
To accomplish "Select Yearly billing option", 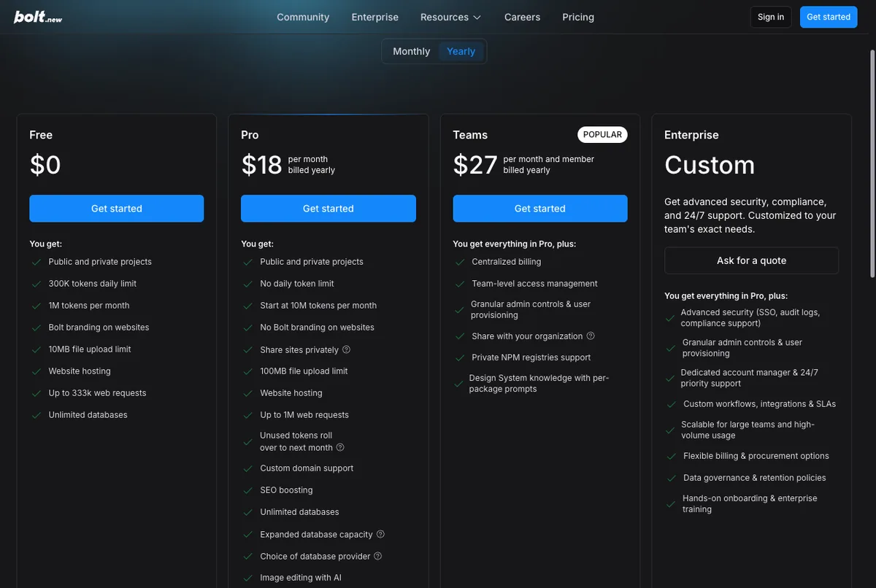I will (x=461, y=51).
